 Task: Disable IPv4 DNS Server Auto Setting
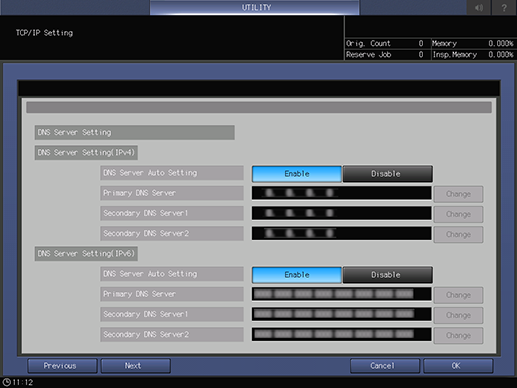point(388,174)
